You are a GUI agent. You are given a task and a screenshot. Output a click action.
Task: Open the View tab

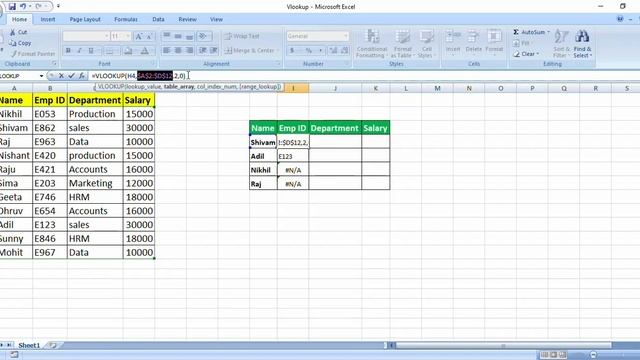216,19
